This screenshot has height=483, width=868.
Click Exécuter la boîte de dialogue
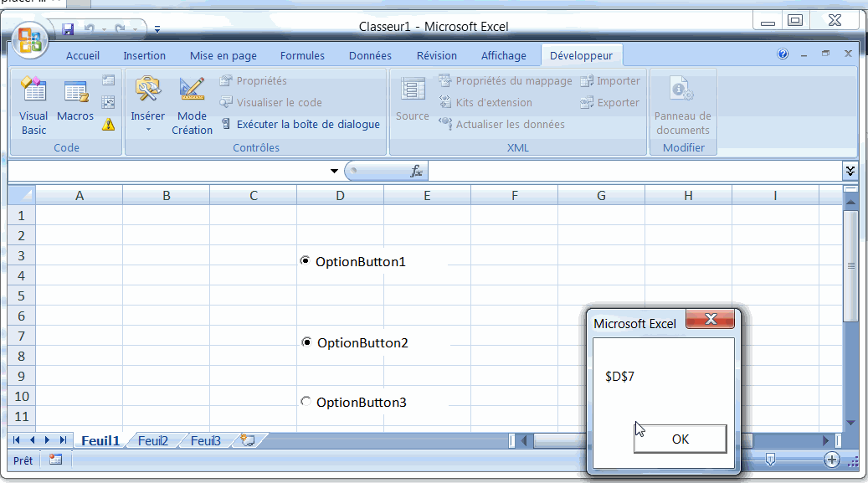pyautogui.click(x=307, y=124)
